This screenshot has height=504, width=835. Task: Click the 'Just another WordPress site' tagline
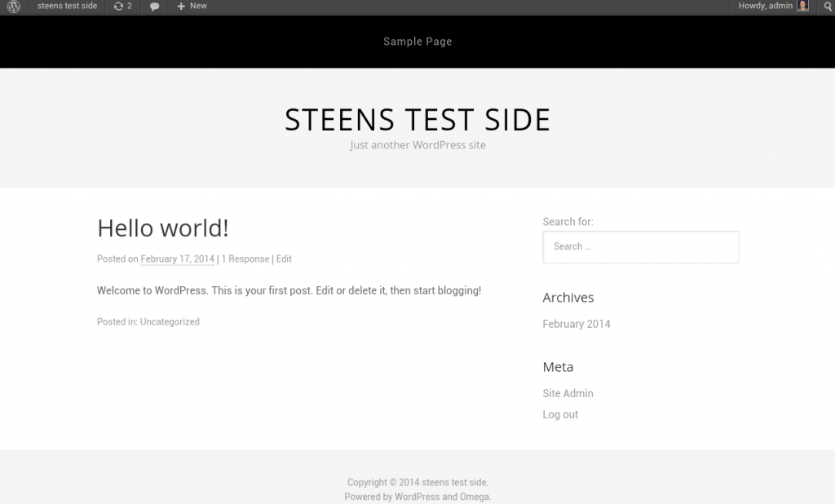click(x=417, y=145)
